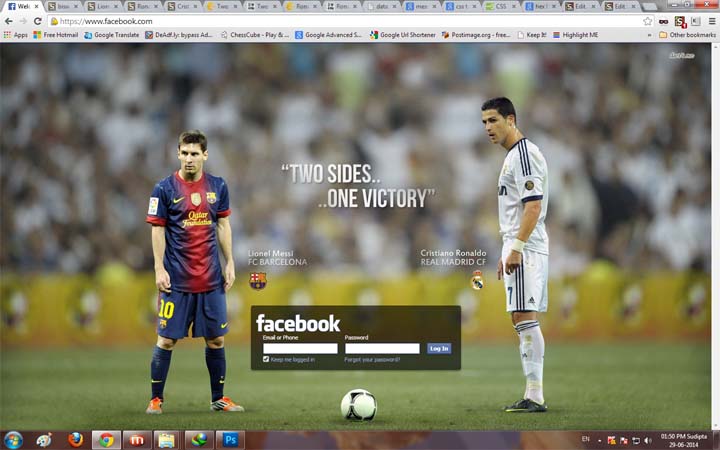This screenshot has width=720, height=450.
Task: Select the active Facebook tab
Action: click(x=23, y=6)
